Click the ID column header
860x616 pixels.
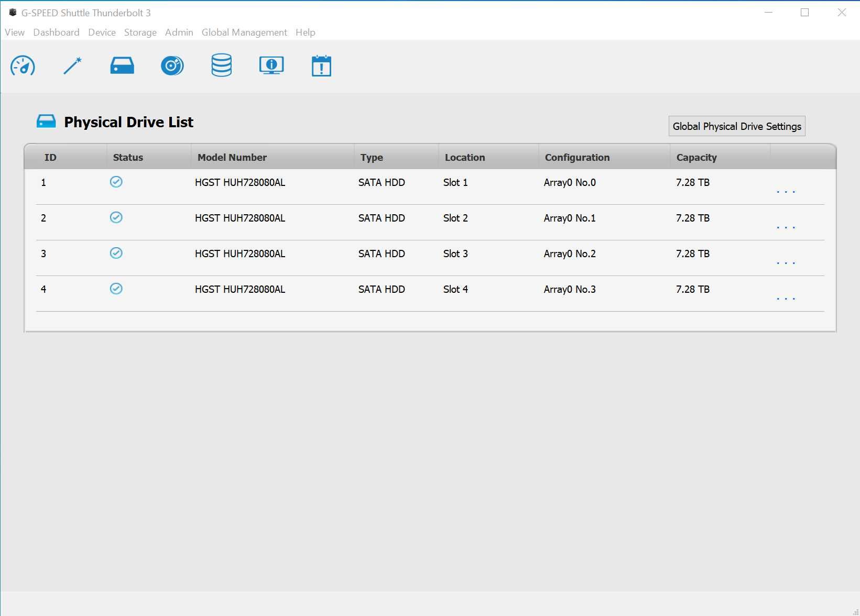(x=50, y=157)
